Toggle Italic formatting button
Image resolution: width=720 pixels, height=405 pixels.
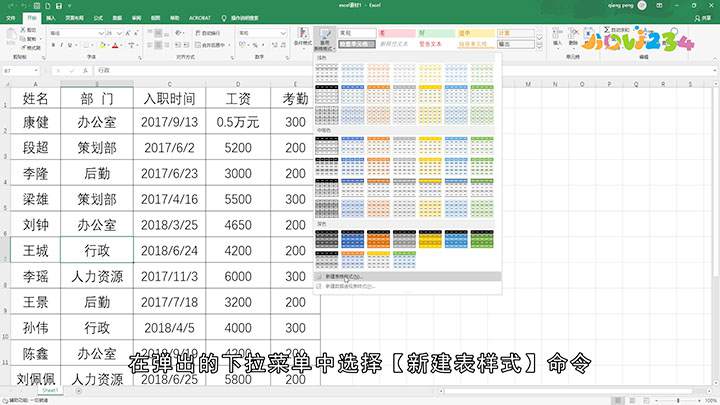click(x=62, y=45)
